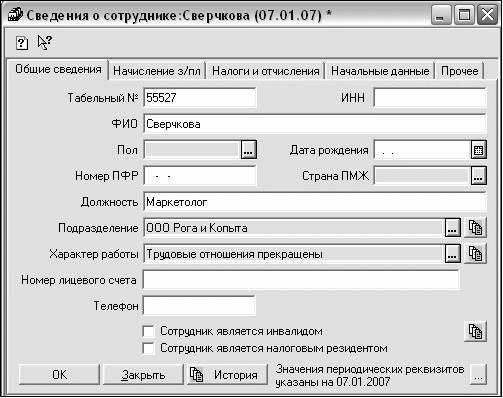Click the application icon in title bar
The image size is (503, 398).
tap(14, 15)
